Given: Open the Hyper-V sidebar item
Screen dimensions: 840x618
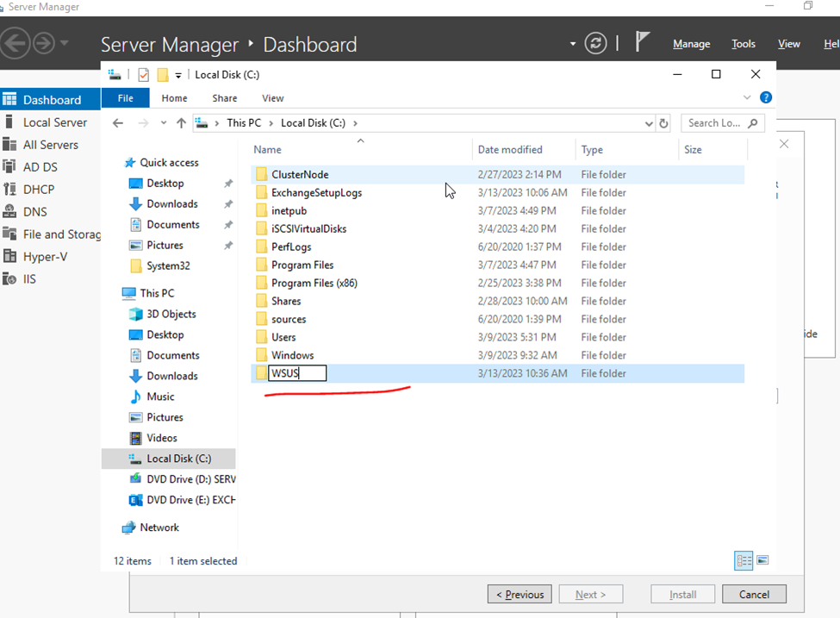Looking at the screenshot, I should coord(45,257).
